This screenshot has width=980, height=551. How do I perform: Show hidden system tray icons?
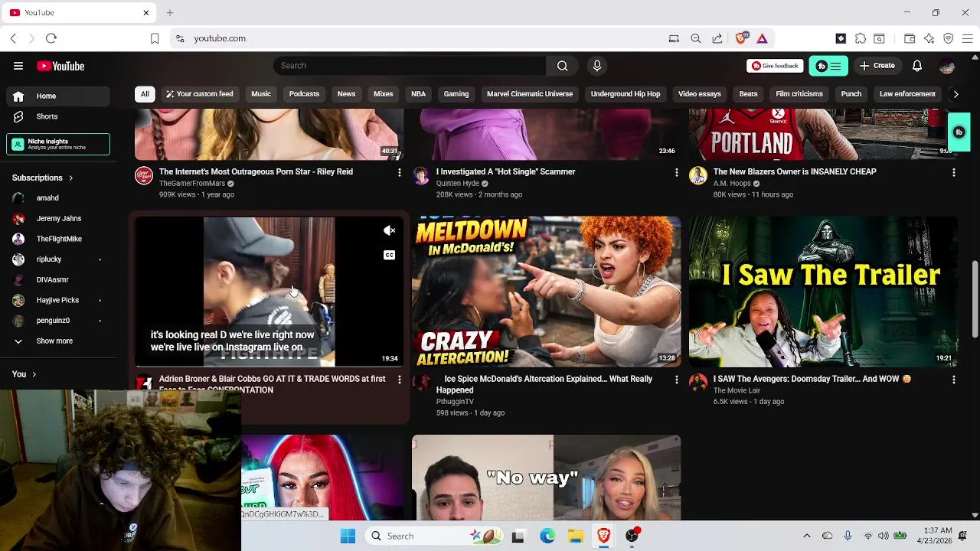pyautogui.click(x=806, y=536)
